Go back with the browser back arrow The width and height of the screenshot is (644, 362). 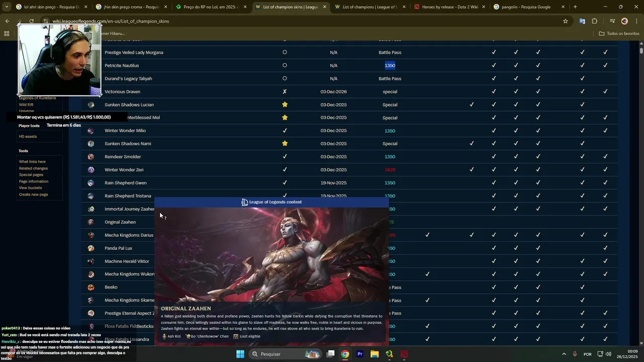(x=7, y=21)
